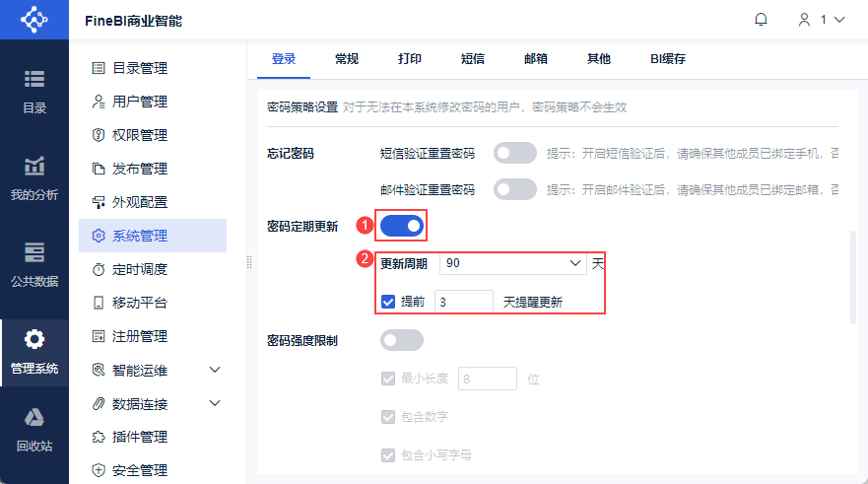Enable the 短信验证重置密码 switch
This screenshot has height=484, width=868.
515,153
